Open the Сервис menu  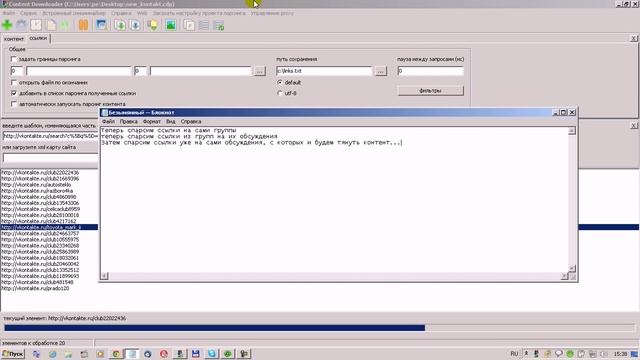click(28, 13)
